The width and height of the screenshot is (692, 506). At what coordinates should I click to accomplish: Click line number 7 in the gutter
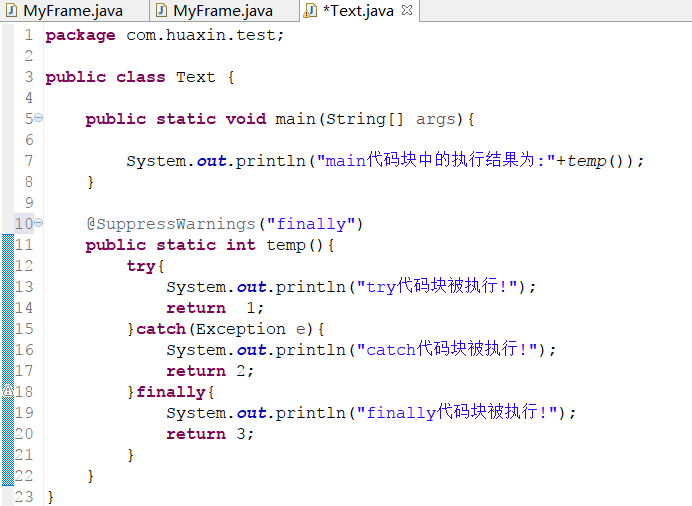point(29,161)
